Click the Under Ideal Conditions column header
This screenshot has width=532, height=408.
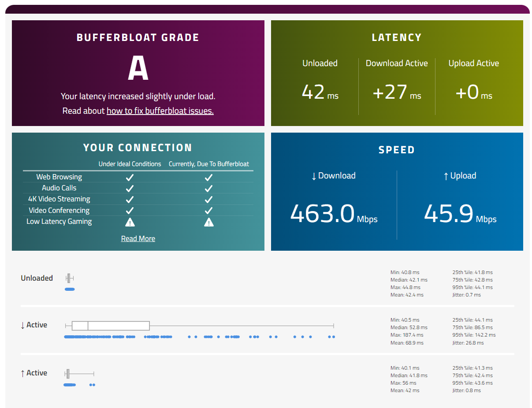click(130, 164)
